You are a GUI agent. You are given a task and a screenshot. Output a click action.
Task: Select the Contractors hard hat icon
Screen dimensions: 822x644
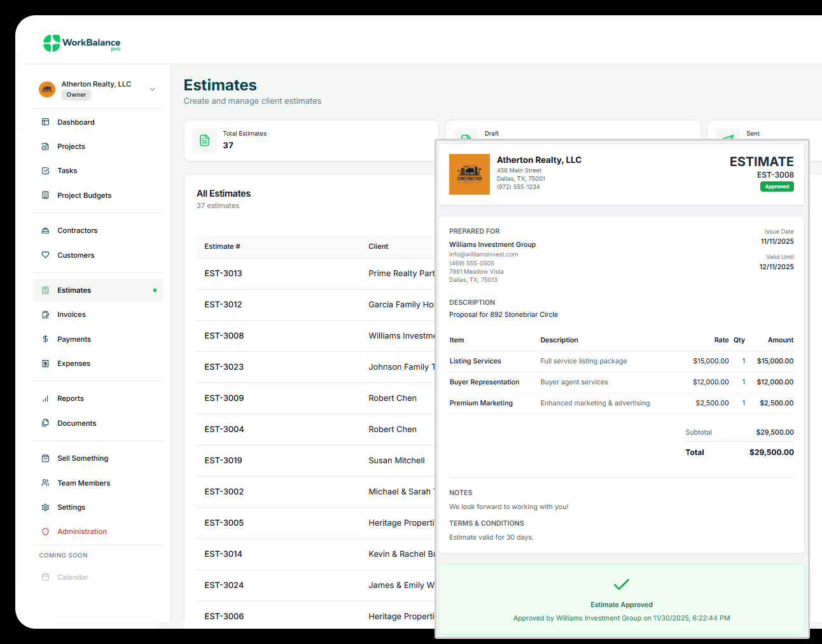pos(45,230)
